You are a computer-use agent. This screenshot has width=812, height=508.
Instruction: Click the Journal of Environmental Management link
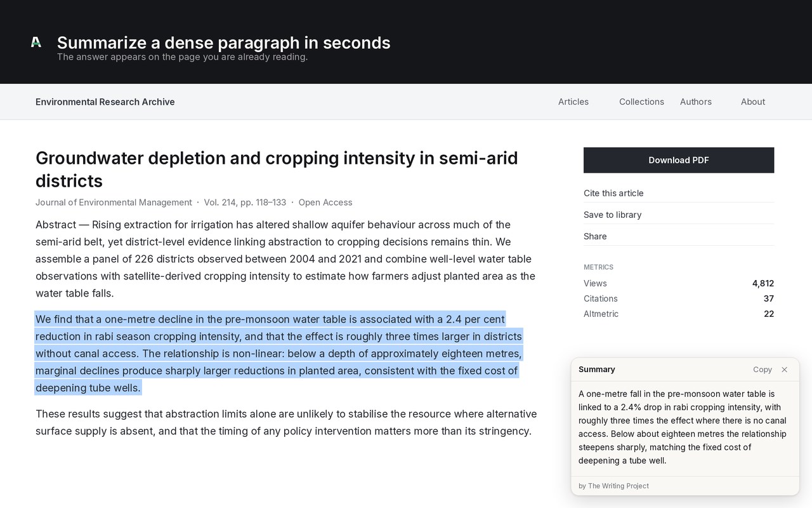coord(114,203)
